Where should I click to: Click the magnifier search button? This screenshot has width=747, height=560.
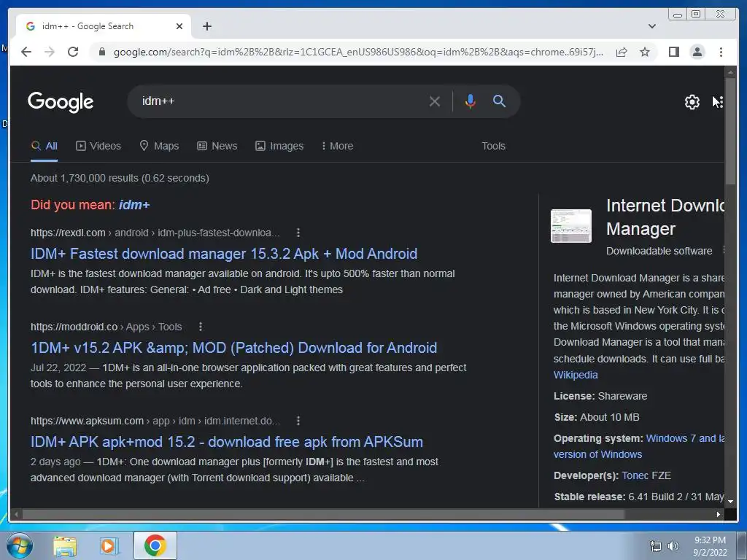tap(499, 101)
